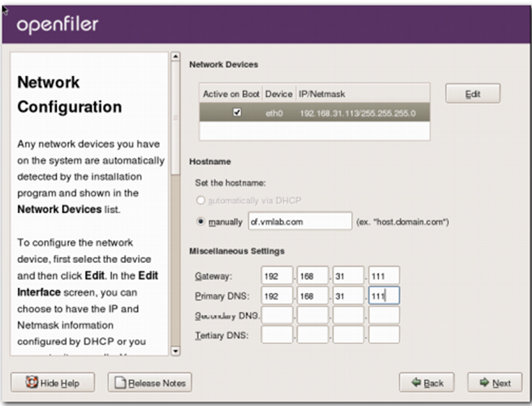Viewport: 532px width, 406px height.
Task: Select automatically via DHCP radio option
Action: (201, 200)
